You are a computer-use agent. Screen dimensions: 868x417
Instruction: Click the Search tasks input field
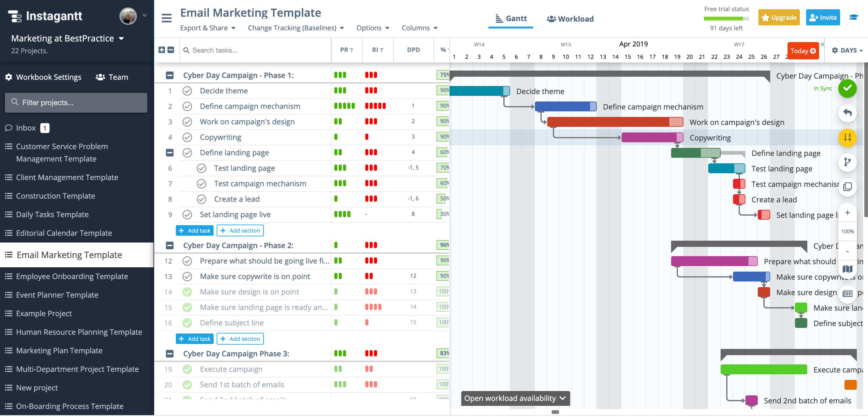tap(254, 50)
